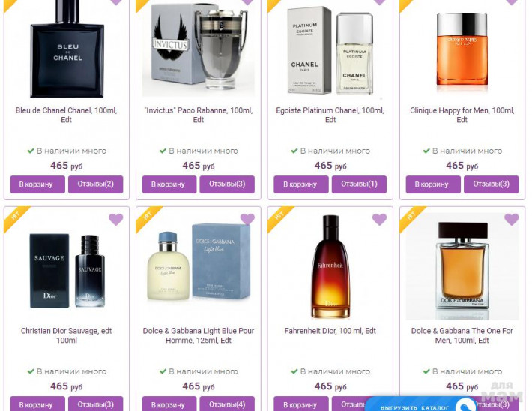Favorite Dolce & Gabbana The One heart icon
Screen dimensions: 532x411
click(x=512, y=220)
